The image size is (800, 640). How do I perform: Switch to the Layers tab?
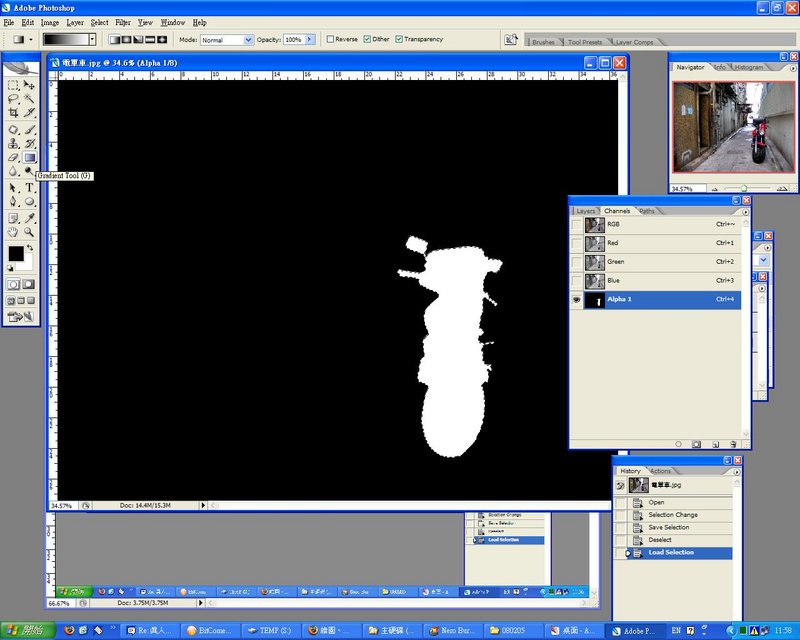click(x=585, y=211)
